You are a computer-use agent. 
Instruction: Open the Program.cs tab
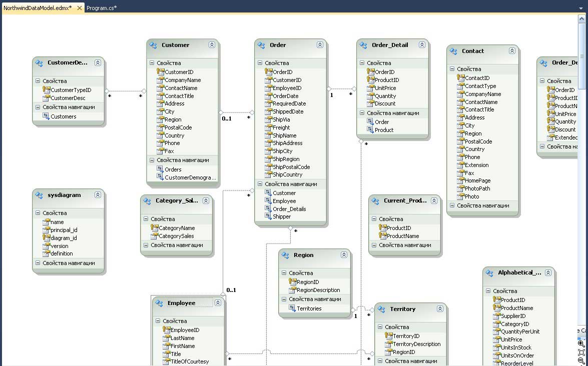point(102,8)
